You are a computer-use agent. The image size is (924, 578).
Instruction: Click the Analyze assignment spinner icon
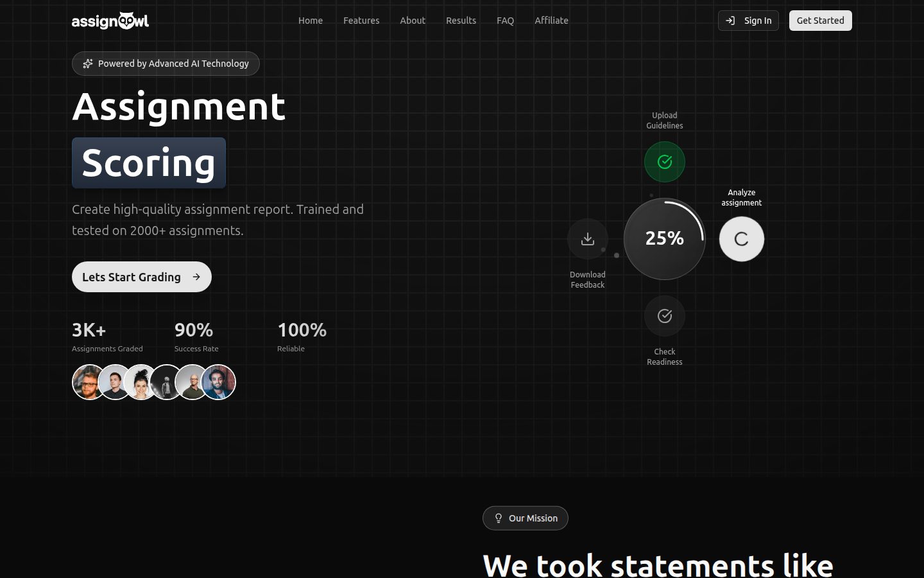741,239
